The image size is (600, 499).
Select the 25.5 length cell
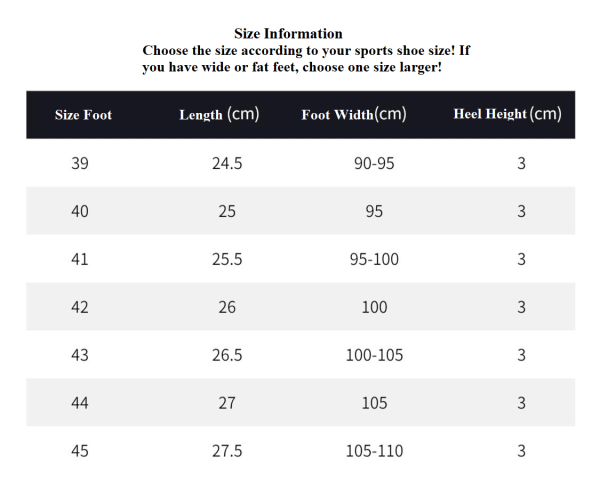click(x=227, y=259)
